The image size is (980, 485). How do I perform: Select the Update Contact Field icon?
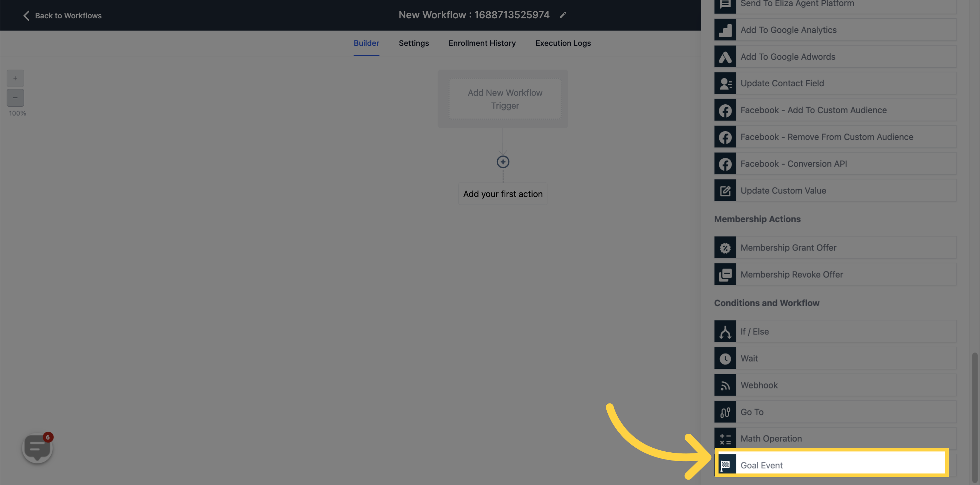pyautogui.click(x=725, y=83)
